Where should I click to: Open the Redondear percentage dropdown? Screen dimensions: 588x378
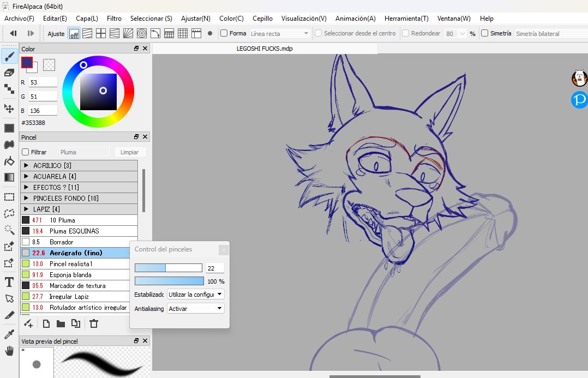[455, 34]
